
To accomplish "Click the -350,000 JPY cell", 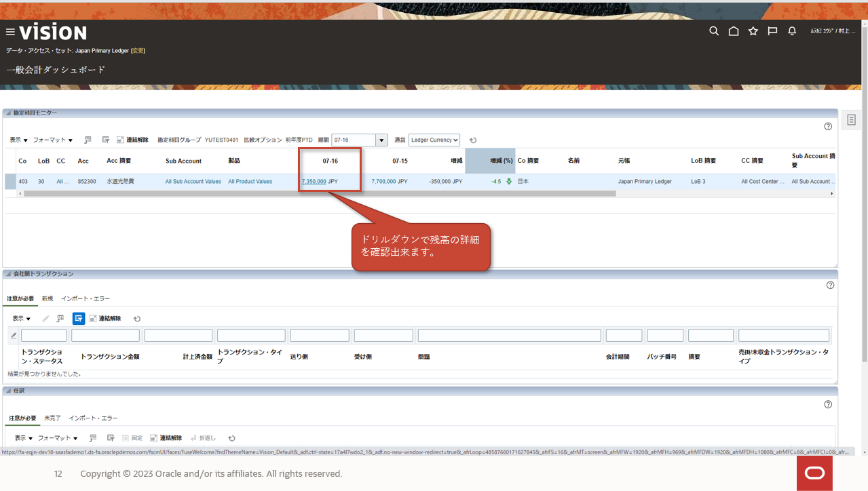I will (x=445, y=182).
